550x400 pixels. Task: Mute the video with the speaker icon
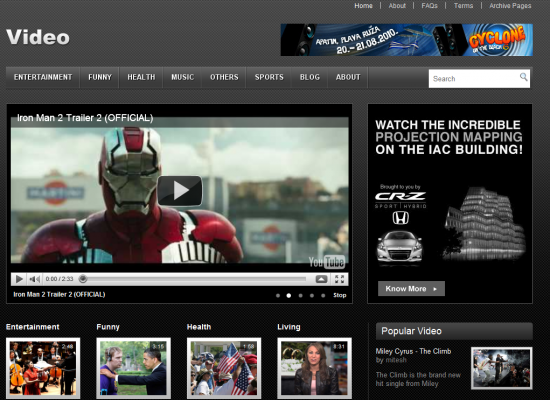point(34,279)
